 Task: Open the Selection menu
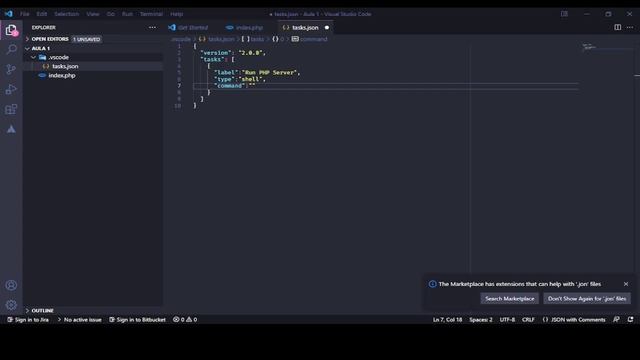67,14
